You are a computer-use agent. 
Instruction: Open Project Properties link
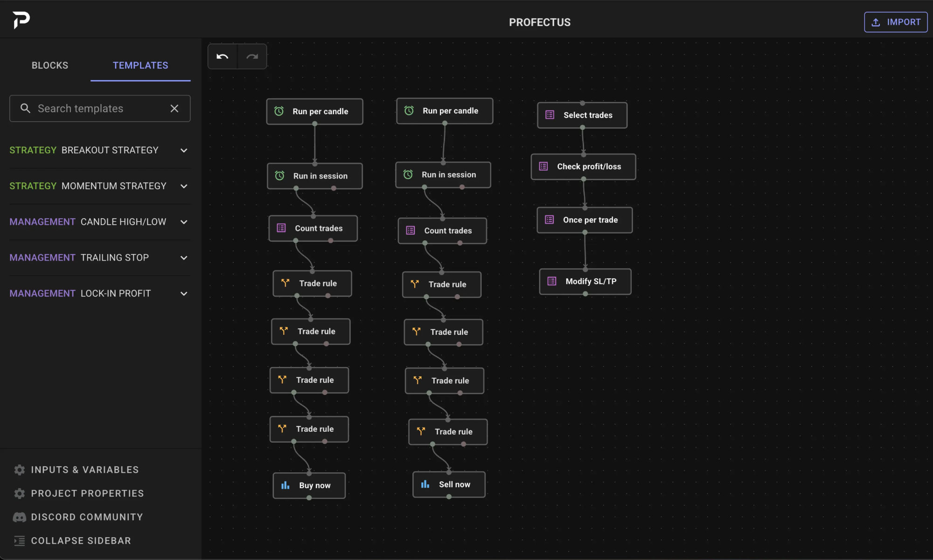point(87,493)
